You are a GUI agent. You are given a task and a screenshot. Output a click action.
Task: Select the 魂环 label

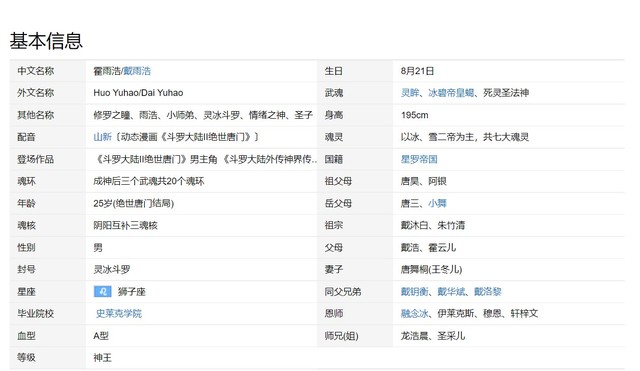coord(26,181)
